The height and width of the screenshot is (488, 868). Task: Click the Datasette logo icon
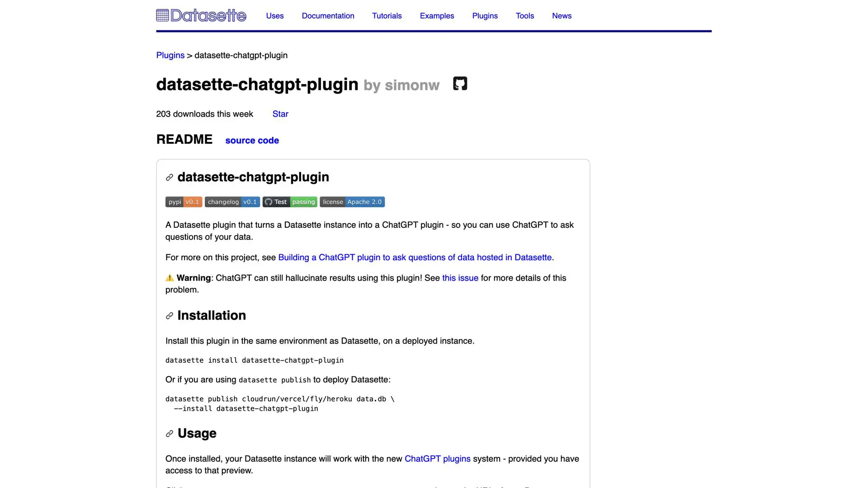tap(161, 15)
